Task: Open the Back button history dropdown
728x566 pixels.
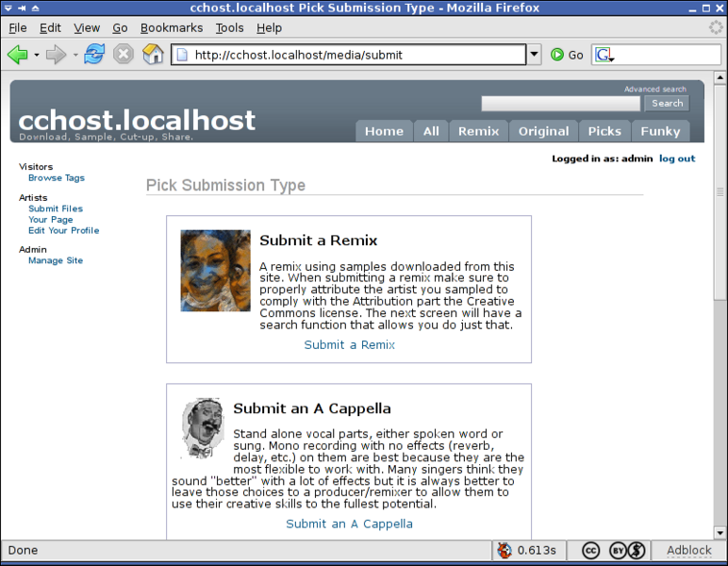Action: tap(37, 55)
